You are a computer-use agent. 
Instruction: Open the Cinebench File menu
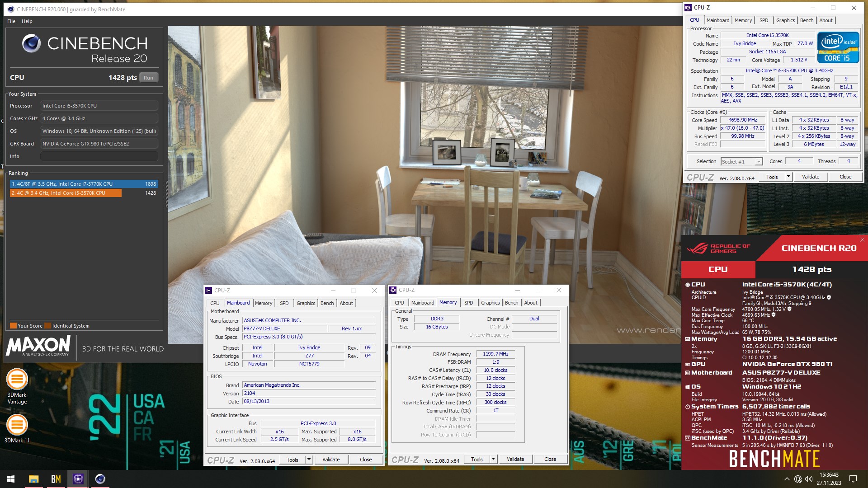point(11,21)
